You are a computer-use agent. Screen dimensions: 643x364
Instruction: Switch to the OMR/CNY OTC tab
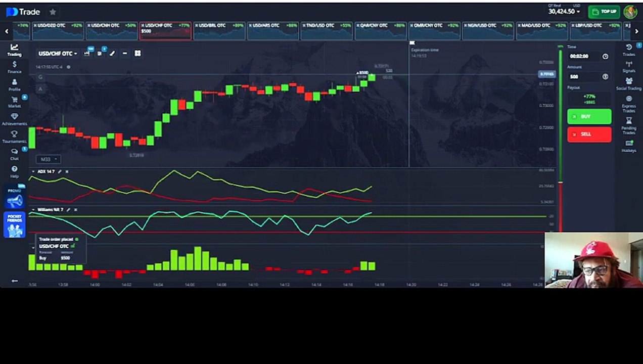434,30
